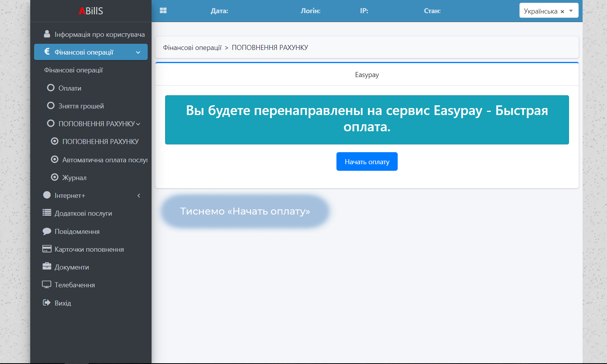Click the circle icon beside Зняття грошей

point(51,106)
